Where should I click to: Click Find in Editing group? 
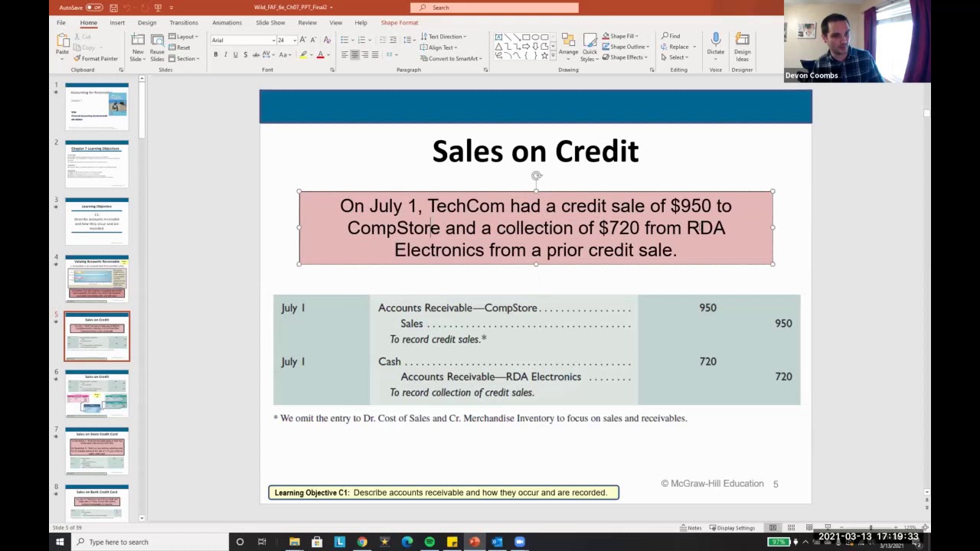point(671,36)
